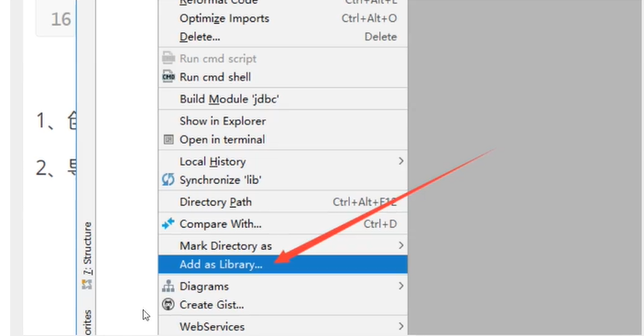
Task: Expand the Mark Directory as submenu arrow
Action: point(401,245)
